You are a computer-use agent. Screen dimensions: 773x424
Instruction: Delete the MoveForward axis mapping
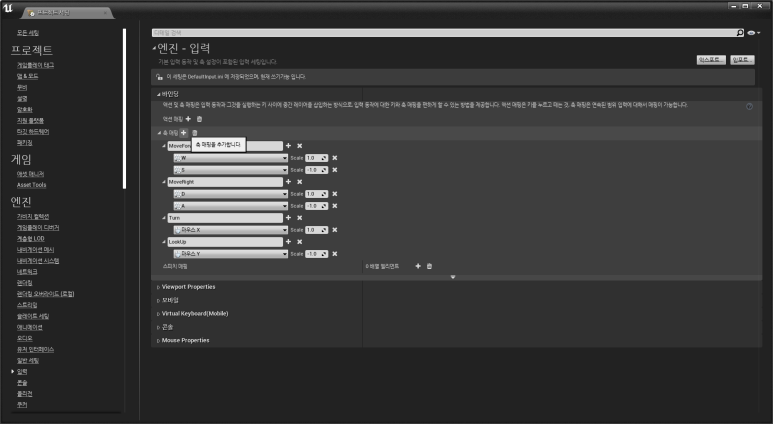click(299, 146)
